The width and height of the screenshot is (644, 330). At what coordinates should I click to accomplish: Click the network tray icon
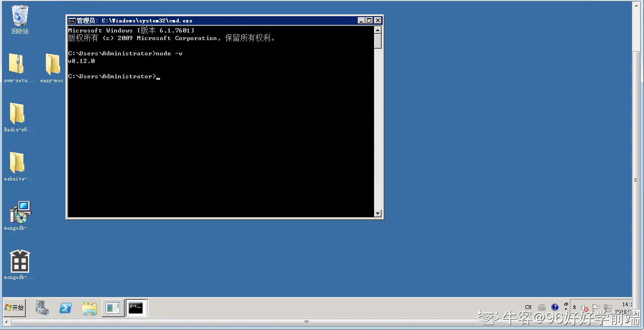tap(608, 308)
